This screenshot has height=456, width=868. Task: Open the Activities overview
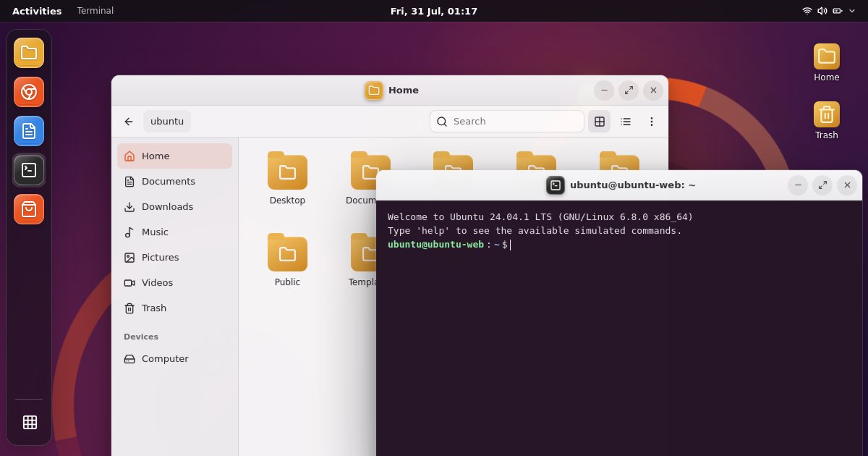click(x=37, y=11)
